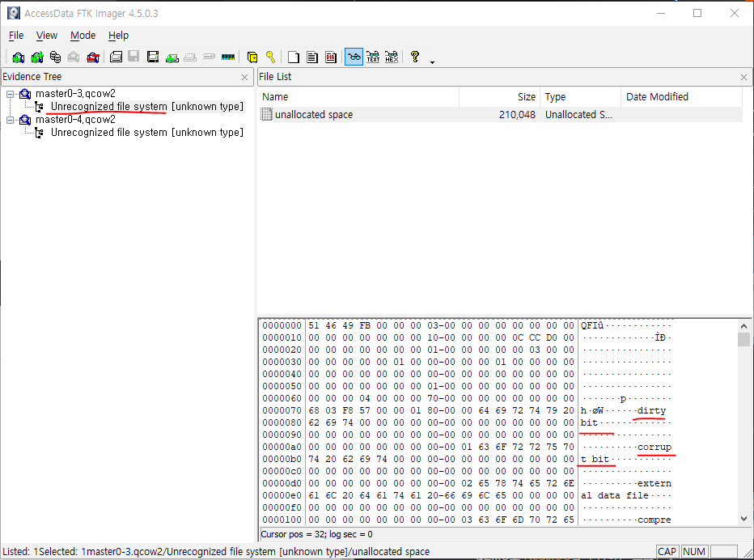Open the Mode menu
The image size is (754, 560).
[x=83, y=36]
